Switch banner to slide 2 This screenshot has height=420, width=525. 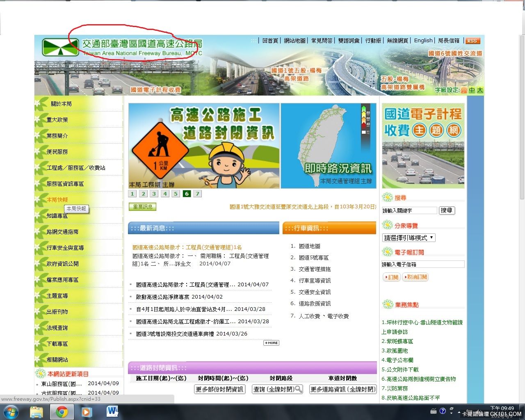click(143, 194)
